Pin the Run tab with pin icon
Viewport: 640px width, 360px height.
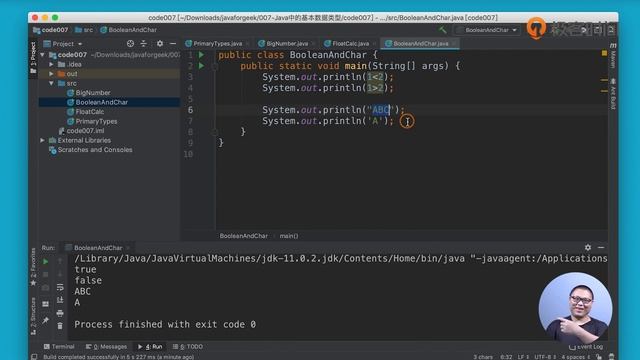(45, 320)
